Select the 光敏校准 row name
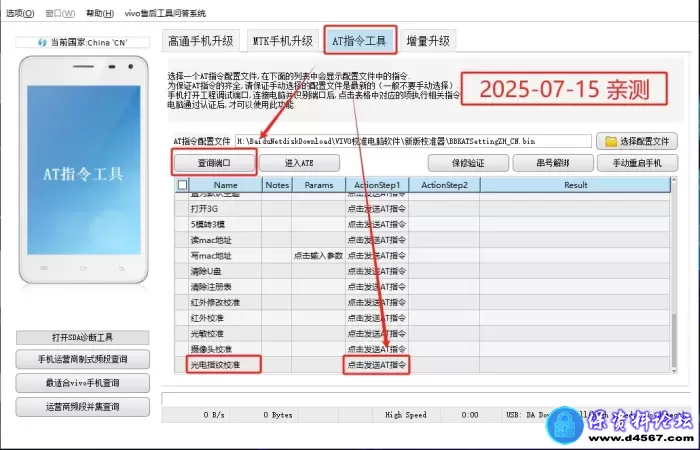 click(x=207, y=334)
